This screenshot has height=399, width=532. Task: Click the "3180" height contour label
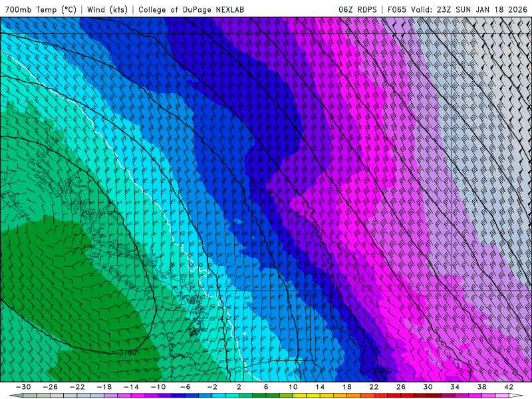pos(128,352)
